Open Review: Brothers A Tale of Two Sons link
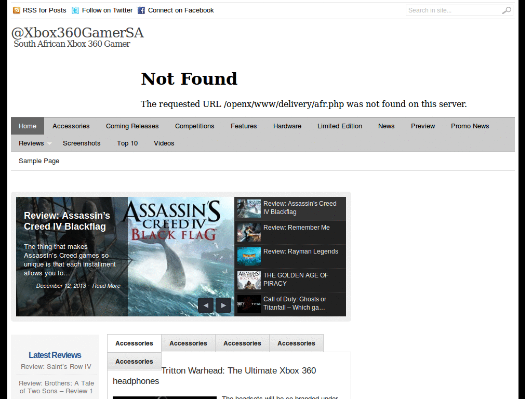 point(56,387)
